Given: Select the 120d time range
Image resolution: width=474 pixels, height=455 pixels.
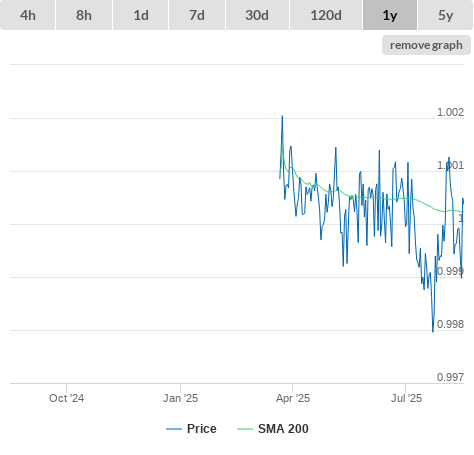Looking at the screenshot, I should pyautogui.click(x=326, y=15).
